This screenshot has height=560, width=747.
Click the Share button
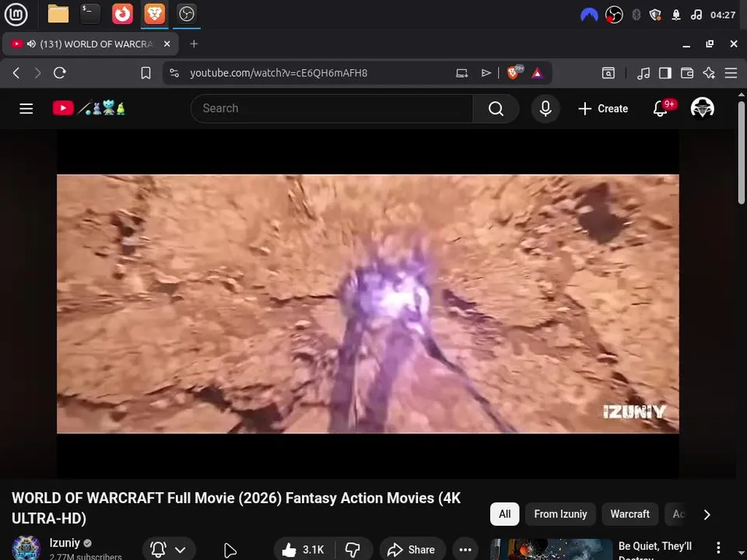(x=412, y=550)
